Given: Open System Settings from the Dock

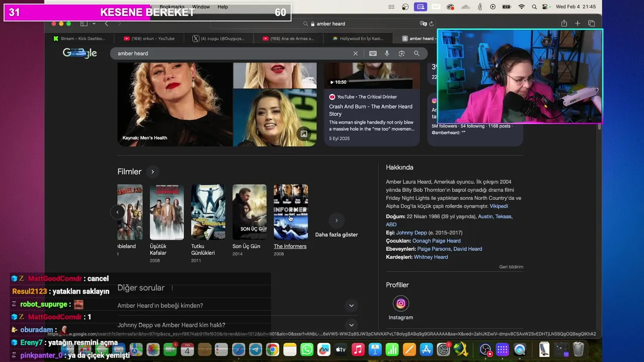Looking at the screenshot, I should coord(443,349).
